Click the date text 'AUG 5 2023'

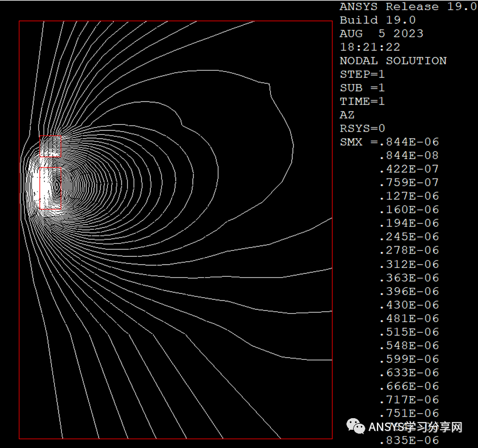click(382, 34)
